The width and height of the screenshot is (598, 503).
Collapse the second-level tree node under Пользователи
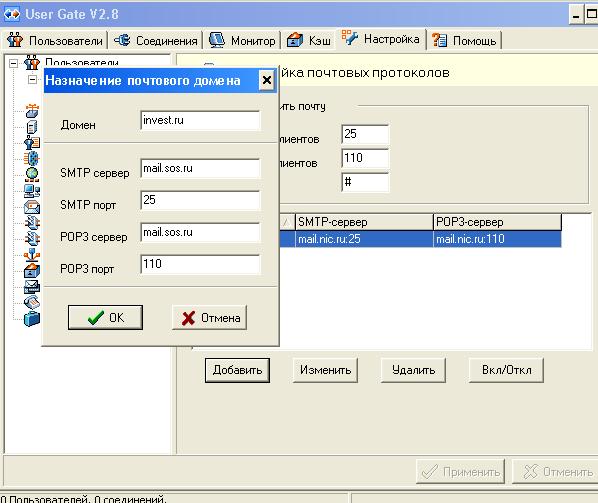point(33,79)
